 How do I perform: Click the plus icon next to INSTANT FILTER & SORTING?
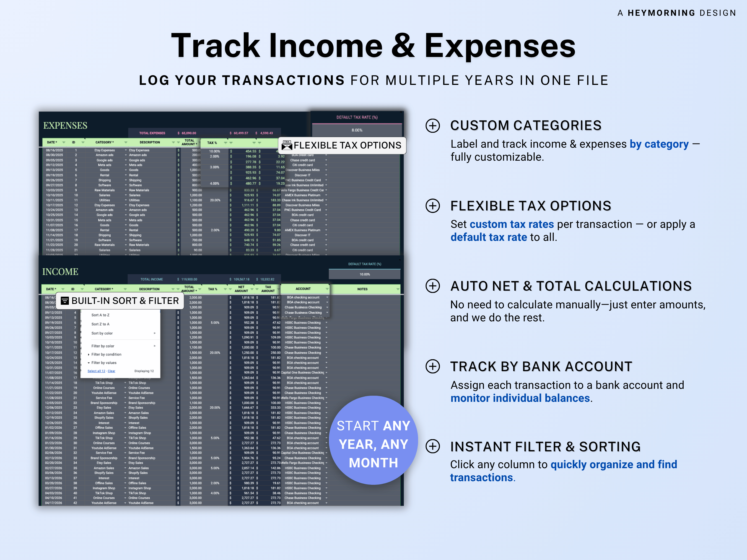coord(433,446)
